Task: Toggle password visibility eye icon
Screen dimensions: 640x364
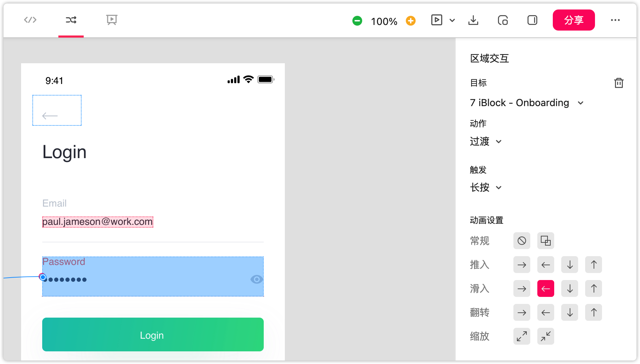Action: pos(256,279)
